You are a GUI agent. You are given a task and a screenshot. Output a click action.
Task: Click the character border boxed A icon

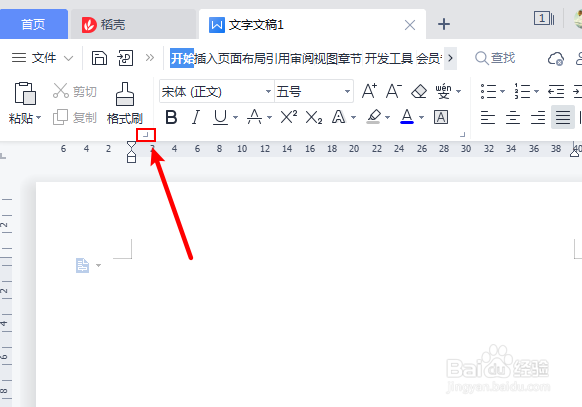coord(441,118)
